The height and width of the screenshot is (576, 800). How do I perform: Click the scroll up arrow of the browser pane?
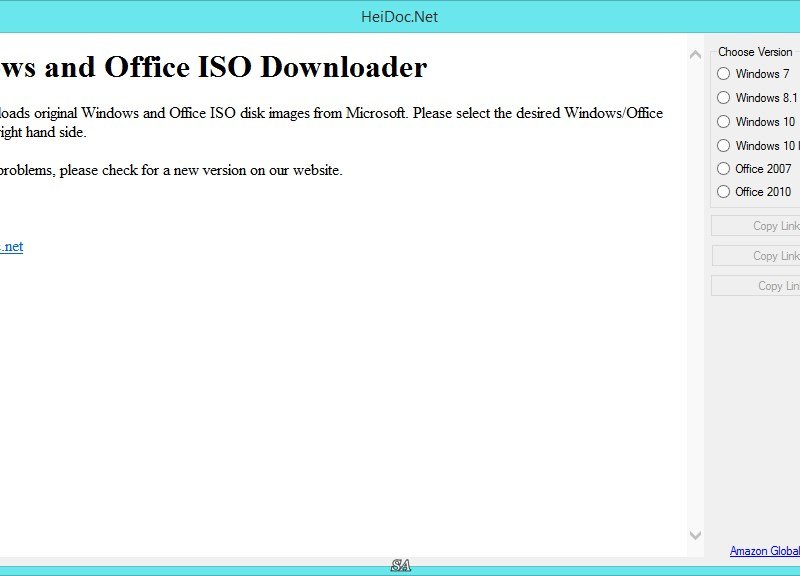(695, 55)
